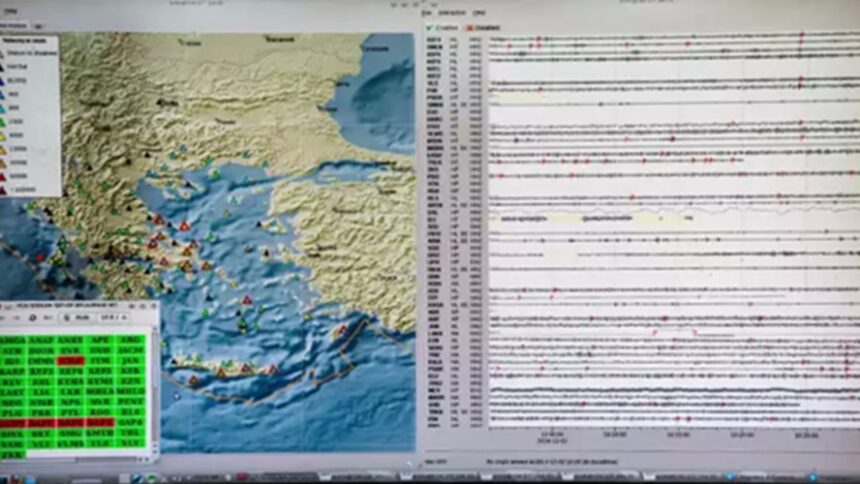Click the red station triangle near Rhodes coast

click(343, 330)
